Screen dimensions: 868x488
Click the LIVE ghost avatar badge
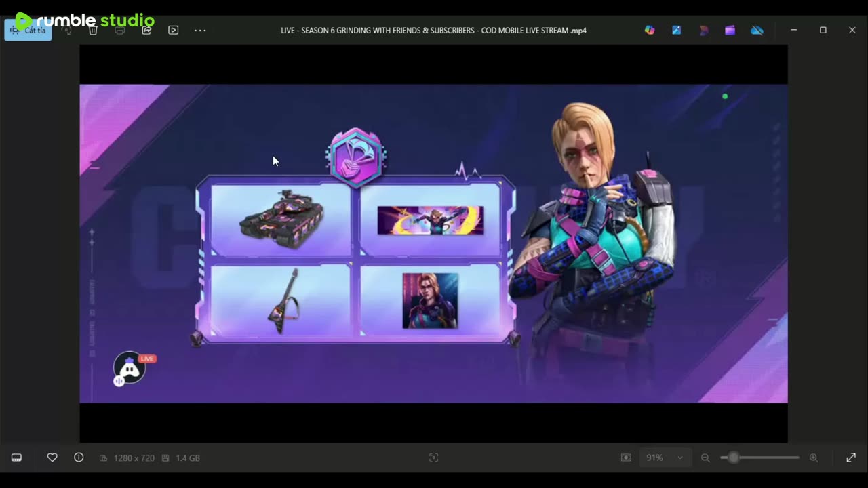click(x=130, y=368)
